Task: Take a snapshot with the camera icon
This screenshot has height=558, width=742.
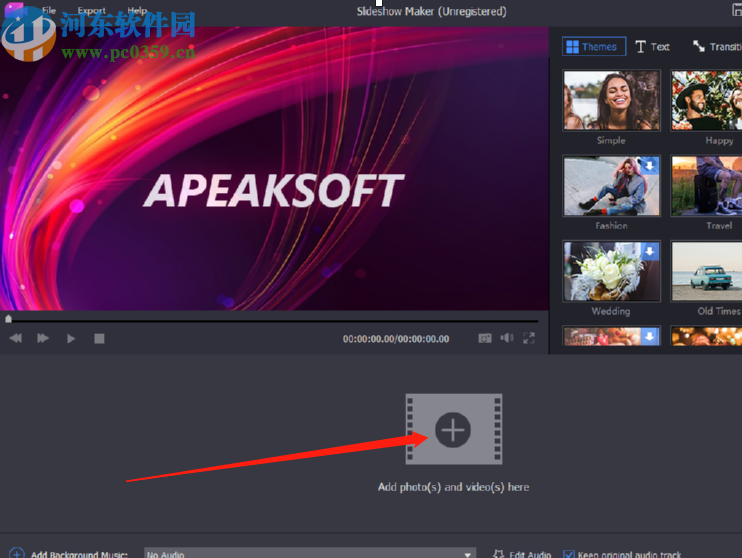Action: click(x=485, y=338)
